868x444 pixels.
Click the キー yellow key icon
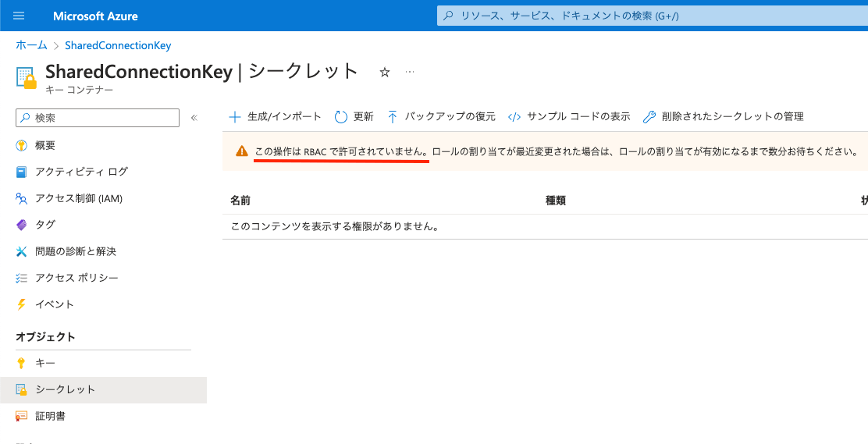(21, 363)
